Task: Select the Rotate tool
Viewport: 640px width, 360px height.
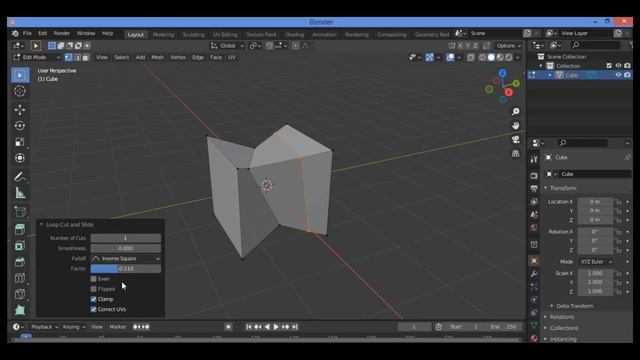Action: tap(20, 126)
